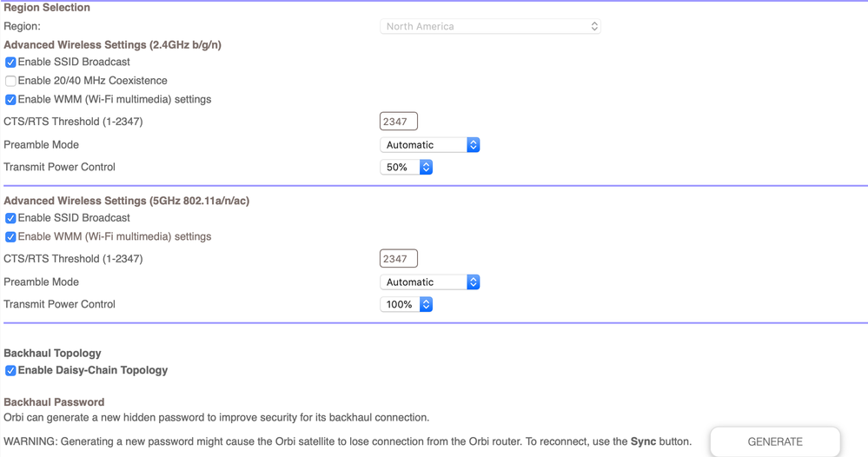Viewport: 868px width, 457px height.
Task: Toggle 2.4GHz Enable WMM settings checkbox
Action: pyautogui.click(x=10, y=100)
